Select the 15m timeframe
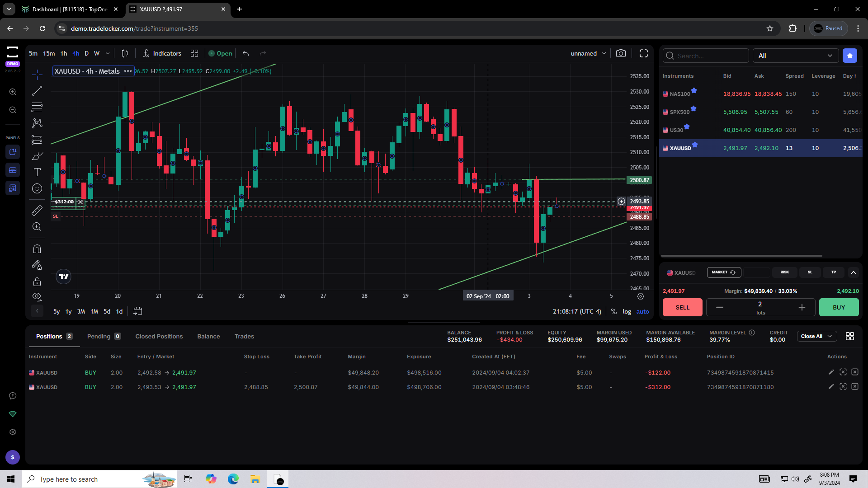Image resolution: width=868 pixels, height=488 pixels. (49, 53)
